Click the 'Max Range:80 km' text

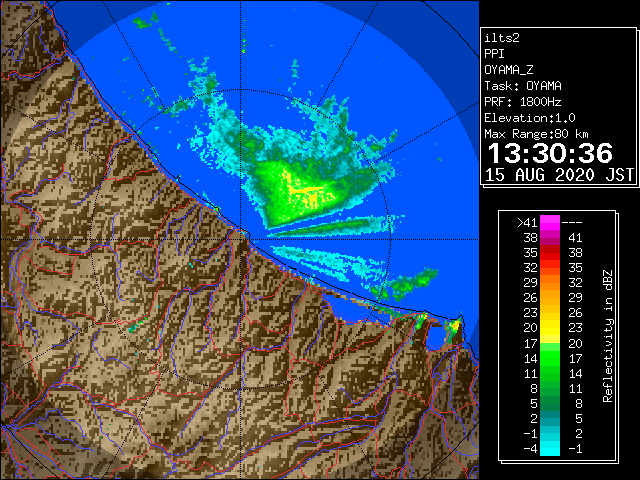[x=536, y=134]
